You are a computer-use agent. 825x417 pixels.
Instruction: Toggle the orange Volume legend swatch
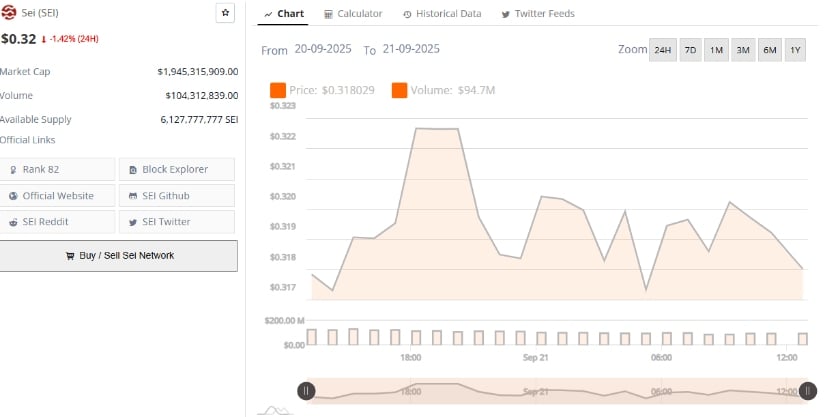click(x=399, y=90)
